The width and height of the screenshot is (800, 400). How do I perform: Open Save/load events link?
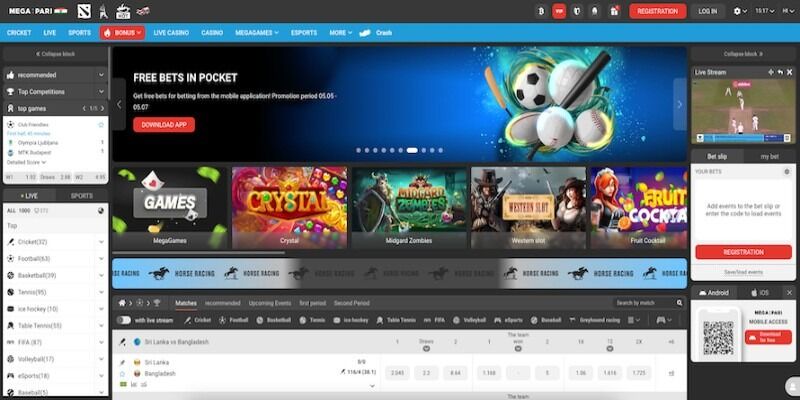pos(743,272)
